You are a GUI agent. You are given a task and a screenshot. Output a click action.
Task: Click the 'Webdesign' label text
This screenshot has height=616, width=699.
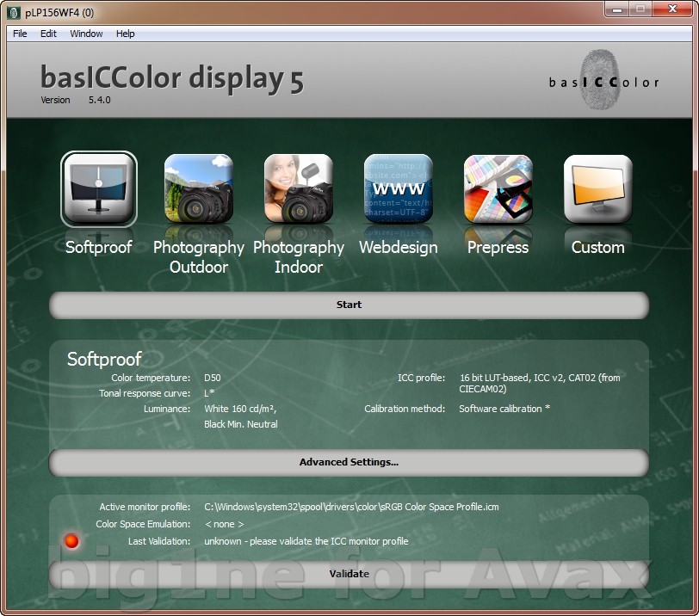(399, 248)
